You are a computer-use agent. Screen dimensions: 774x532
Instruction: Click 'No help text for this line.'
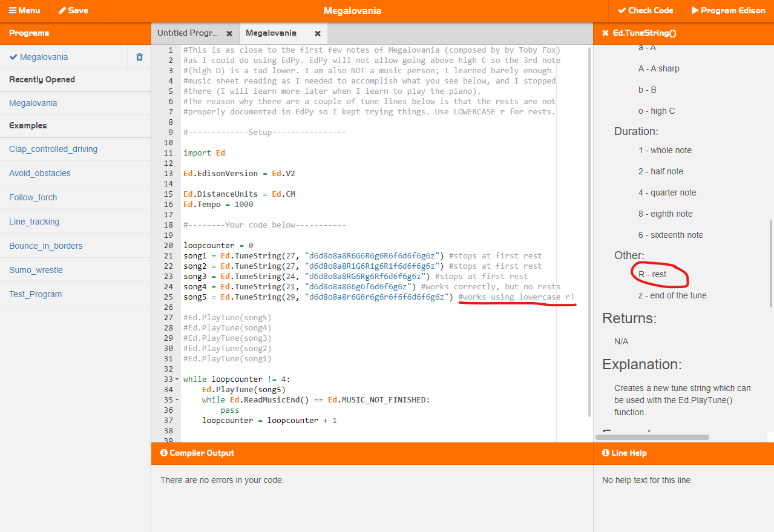tap(648, 480)
